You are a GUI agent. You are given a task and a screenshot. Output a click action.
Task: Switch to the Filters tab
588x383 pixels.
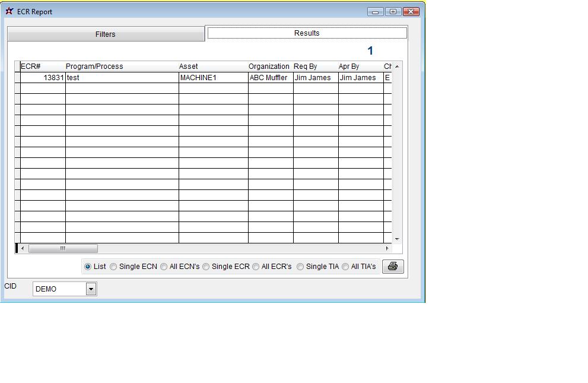106,34
